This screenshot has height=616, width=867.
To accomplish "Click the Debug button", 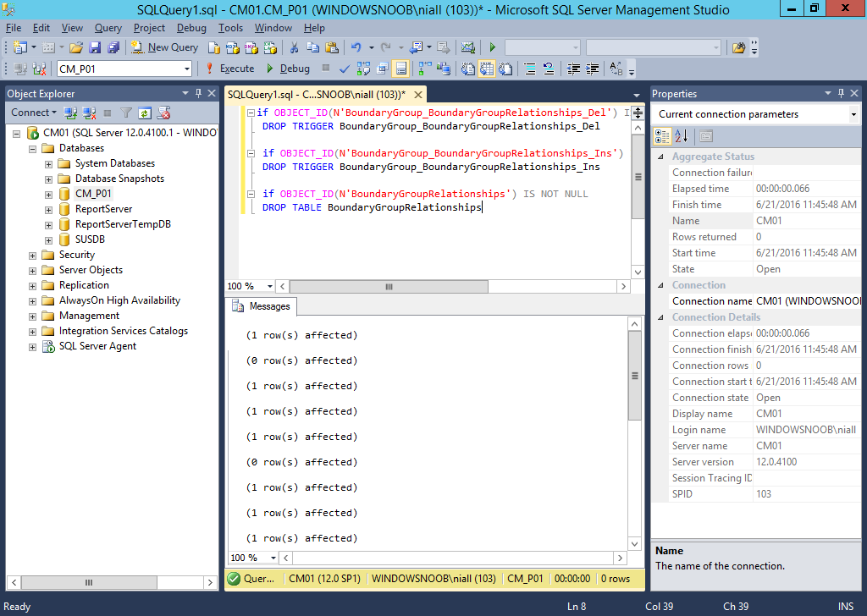I will tap(289, 69).
